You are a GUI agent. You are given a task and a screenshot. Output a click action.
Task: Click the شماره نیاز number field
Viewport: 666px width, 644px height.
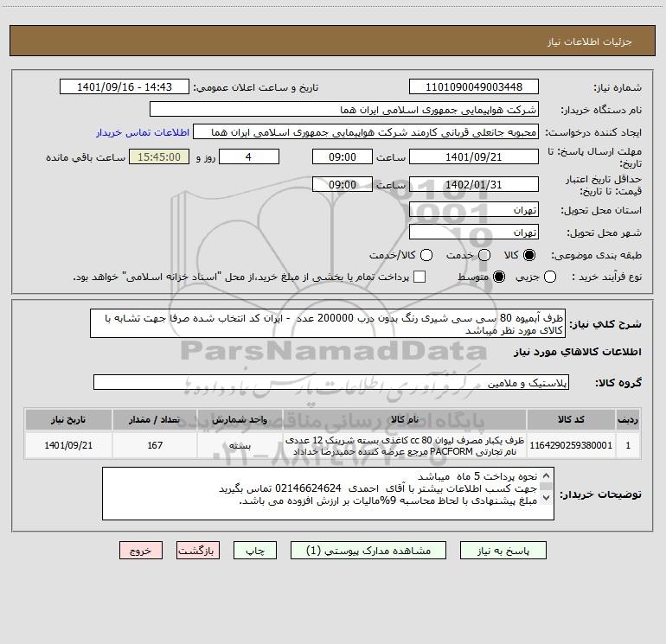[474, 86]
